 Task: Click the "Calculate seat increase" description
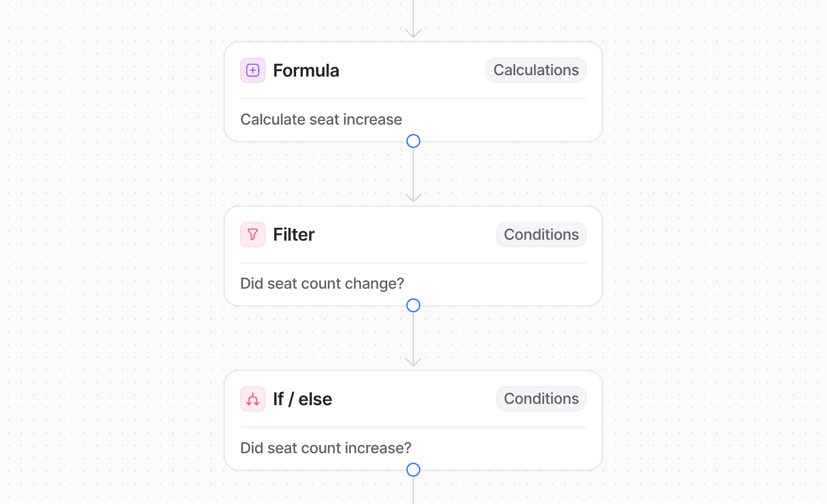(321, 120)
